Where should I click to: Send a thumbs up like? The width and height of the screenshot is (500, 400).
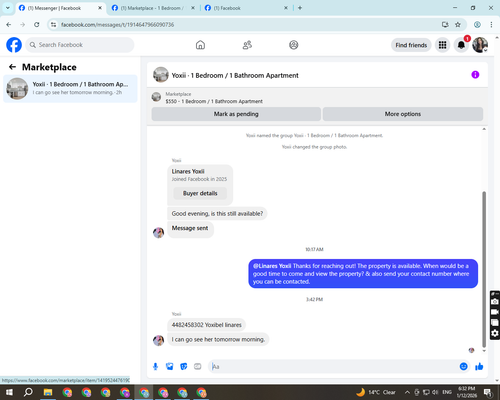pyautogui.click(x=479, y=367)
